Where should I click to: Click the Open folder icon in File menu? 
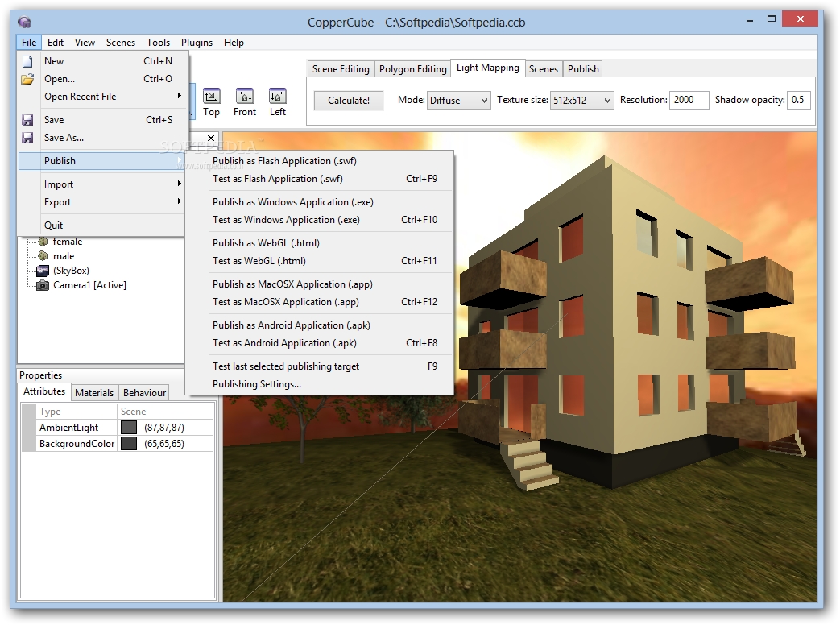tap(27, 79)
